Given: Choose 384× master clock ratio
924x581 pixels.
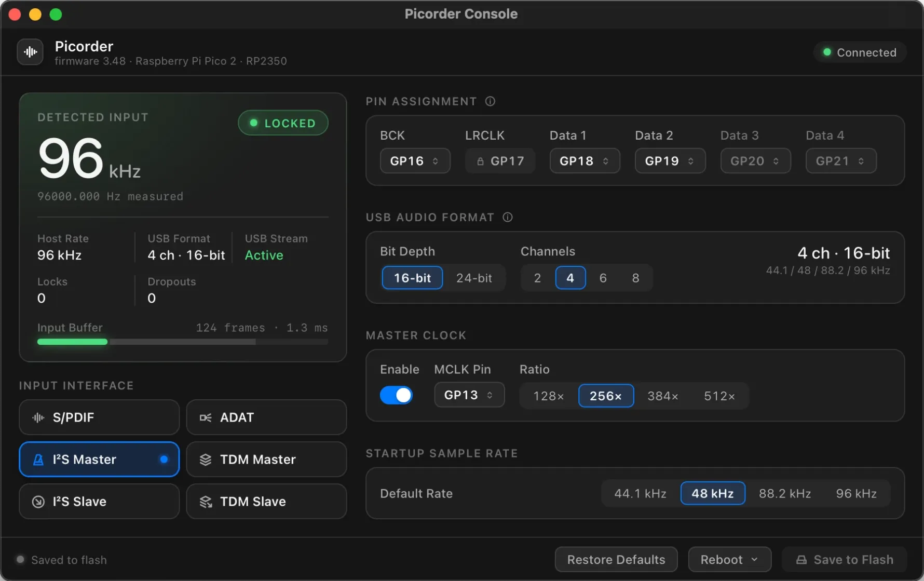Looking at the screenshot, I should 663,396.
